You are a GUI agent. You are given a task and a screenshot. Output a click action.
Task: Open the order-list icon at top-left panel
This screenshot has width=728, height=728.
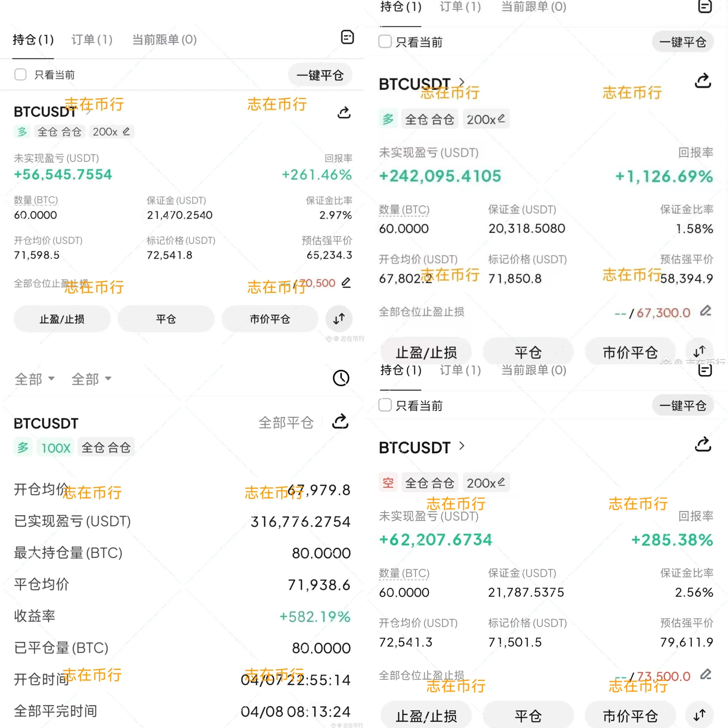[347, 37]
